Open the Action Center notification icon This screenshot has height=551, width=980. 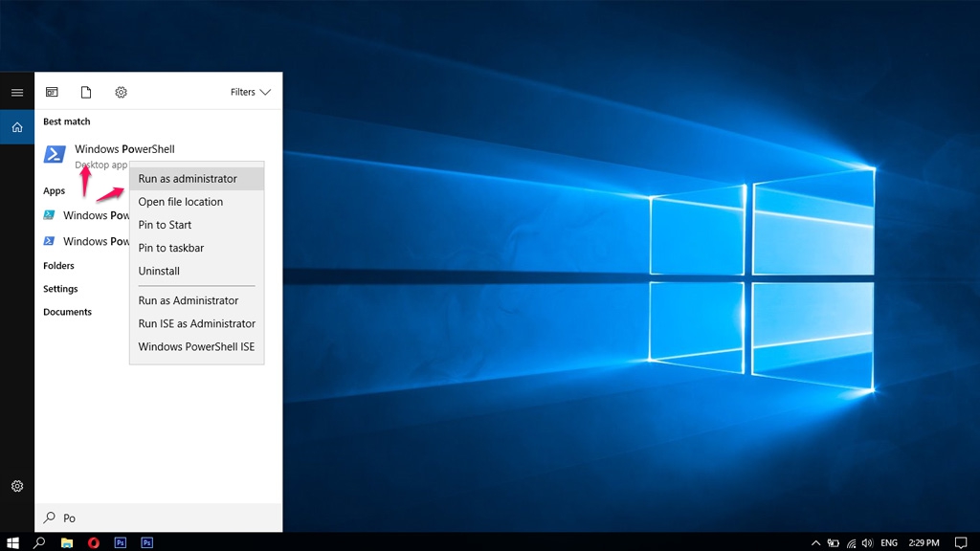tap(961, 543)
